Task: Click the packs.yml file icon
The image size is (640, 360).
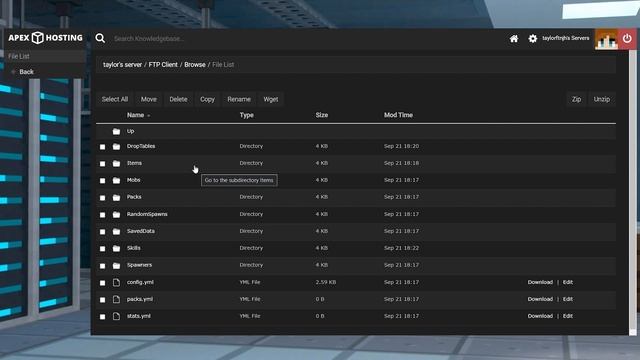Action: point(116,299)
